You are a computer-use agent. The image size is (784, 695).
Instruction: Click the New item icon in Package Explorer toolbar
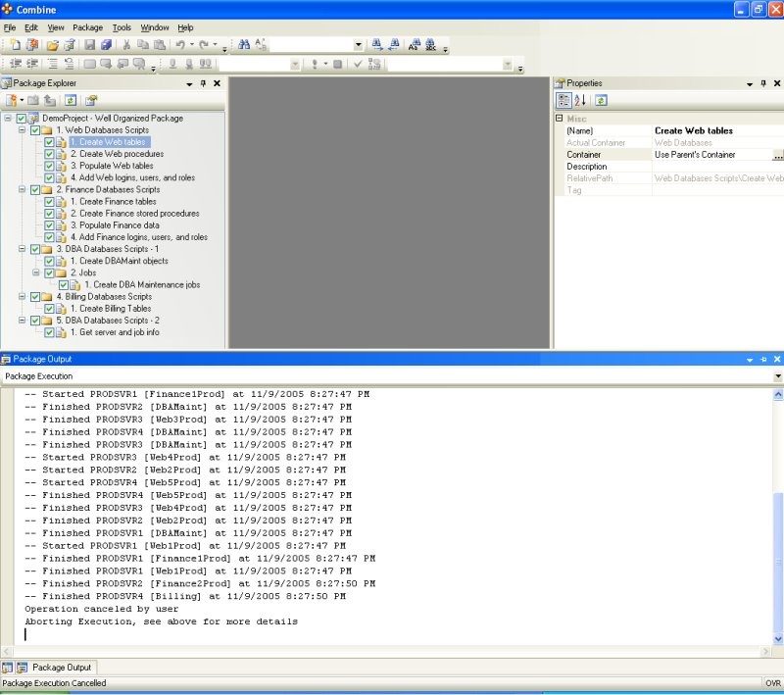[11, 101]
